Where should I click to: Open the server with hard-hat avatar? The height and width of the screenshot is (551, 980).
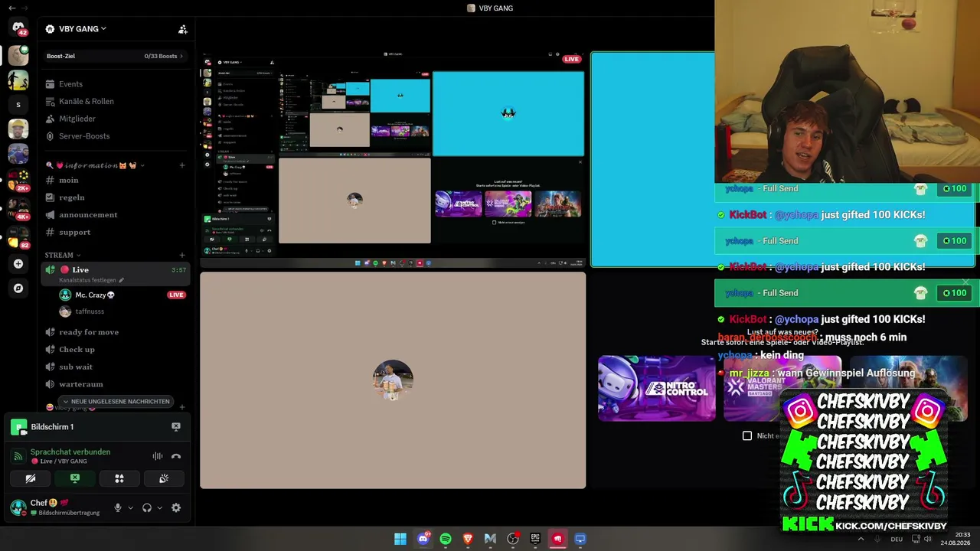(x=18, y=129)
